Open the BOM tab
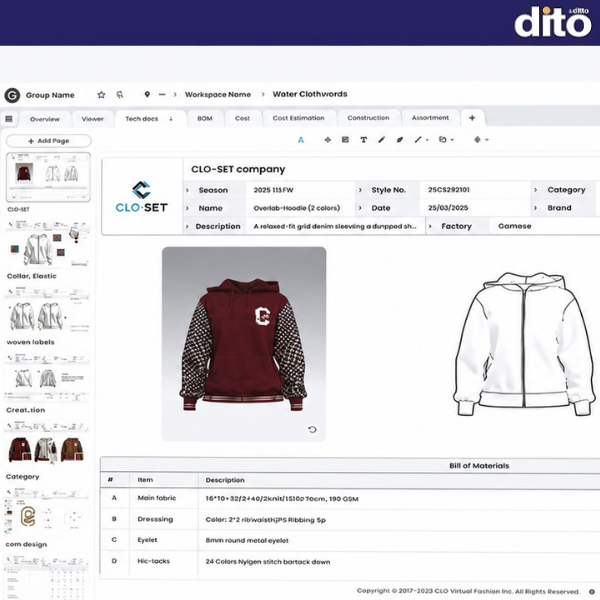This screenshot has height=600, width=600. [205, 119]
